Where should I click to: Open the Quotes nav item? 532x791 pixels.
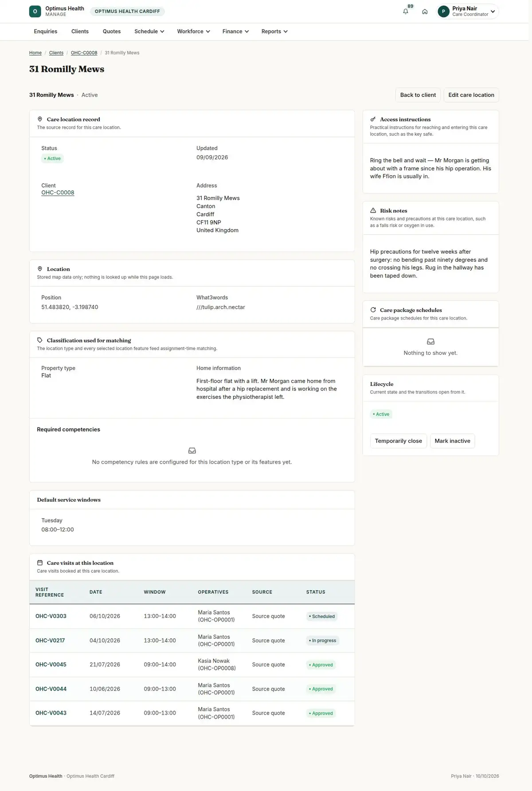click(112, 31)
